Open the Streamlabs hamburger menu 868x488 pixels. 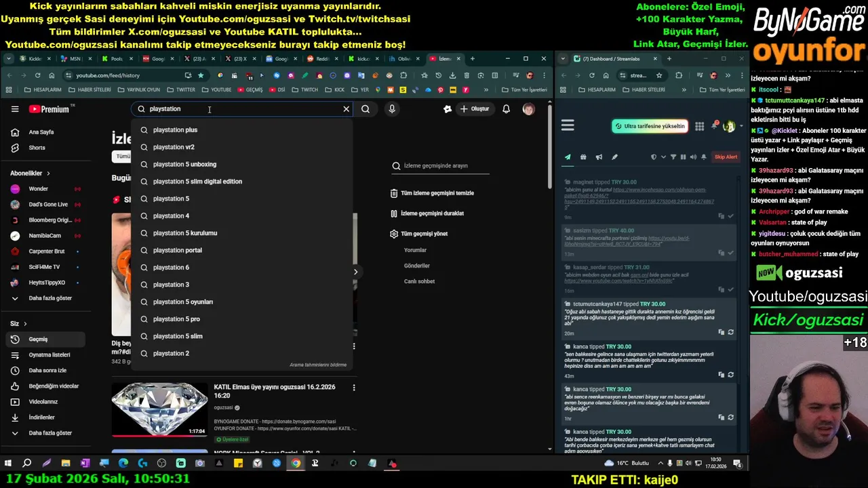568,125
